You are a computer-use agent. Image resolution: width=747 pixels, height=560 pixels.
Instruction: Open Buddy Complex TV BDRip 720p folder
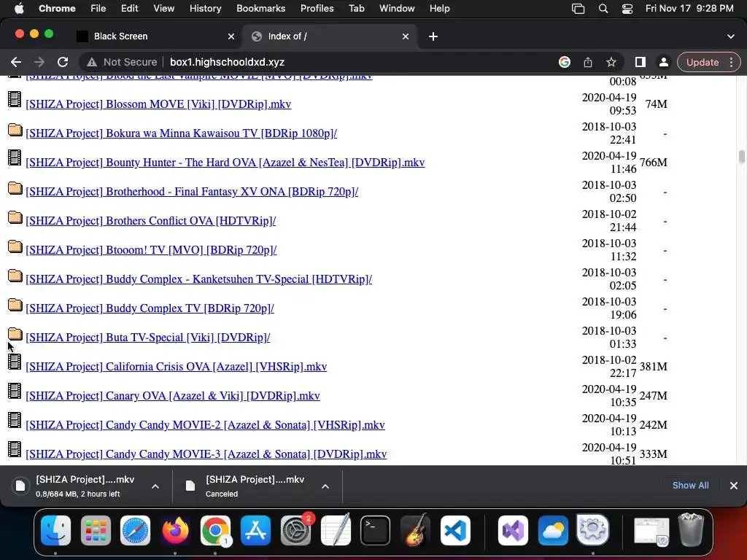click(x=150, y=308)
